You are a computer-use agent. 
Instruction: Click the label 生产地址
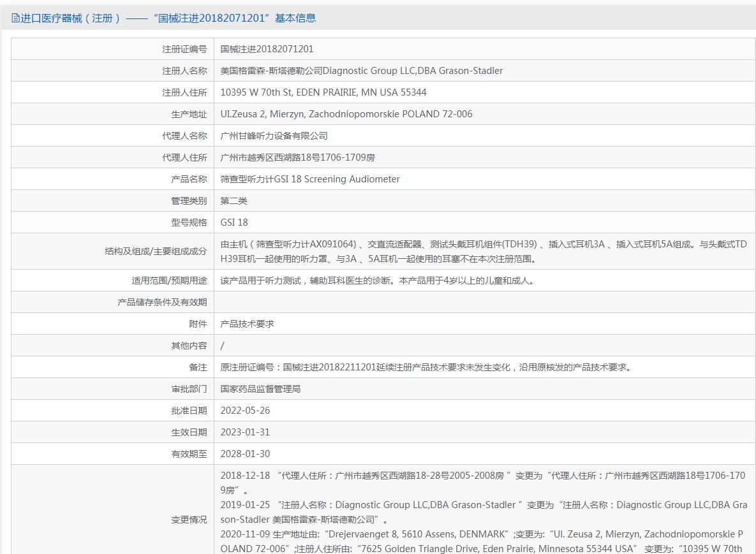click(x=189, y=114)
